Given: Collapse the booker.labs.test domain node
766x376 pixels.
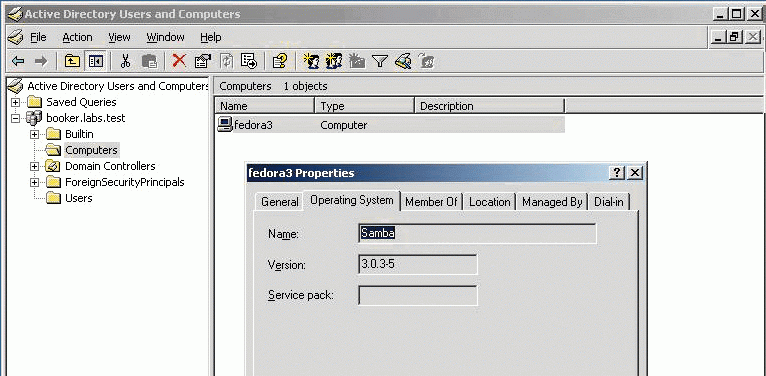Looking at the screenshot, I should click(16, 118).
